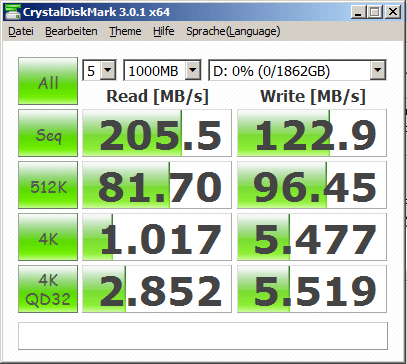Image resolution: width=407 pixels, height=364 pixels.
Task: Close the CrystalDiskMark window
Action: 393,13
